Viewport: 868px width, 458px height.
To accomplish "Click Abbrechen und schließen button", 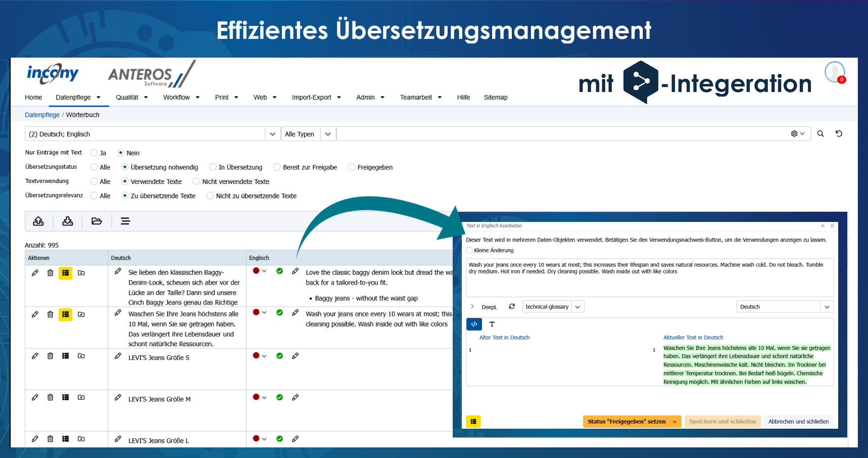I will (x=798, y=422).
